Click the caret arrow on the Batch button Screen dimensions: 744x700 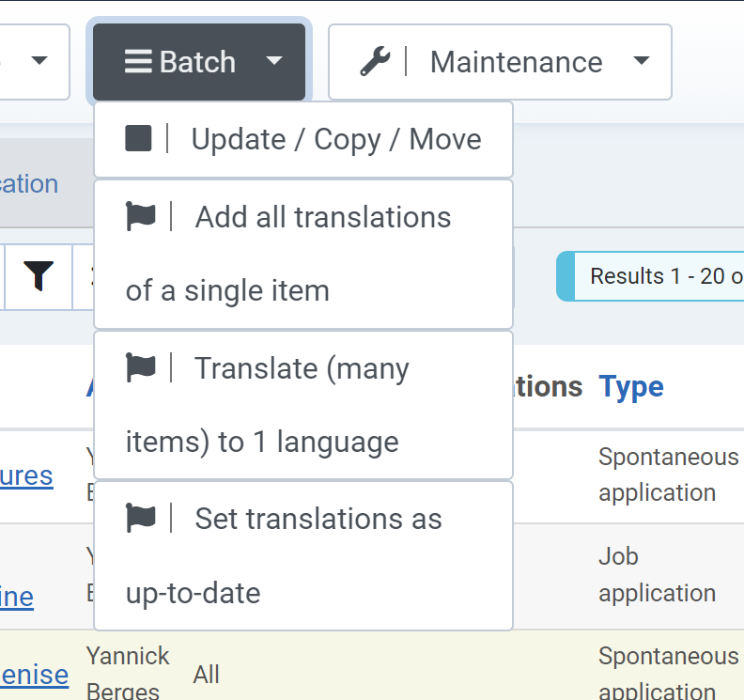pos(274,61)
